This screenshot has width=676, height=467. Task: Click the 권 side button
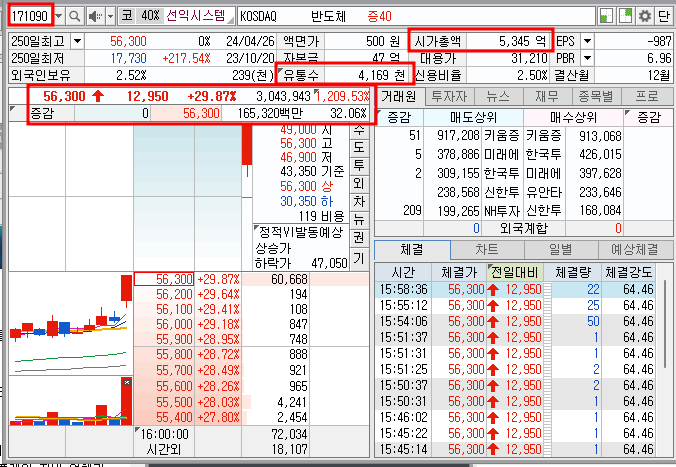pyautogui.click(x=359, y=238)
